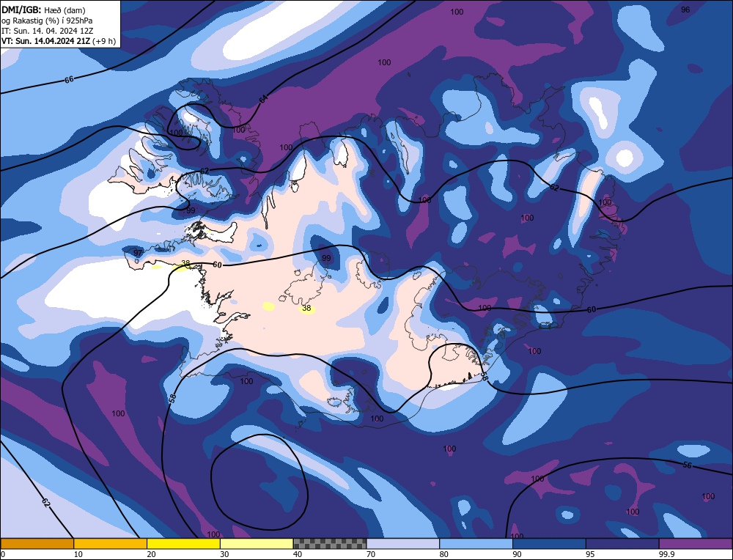Select the pale yellow 30–40 legend swatch
733x560 pixels.
point(257,543)
